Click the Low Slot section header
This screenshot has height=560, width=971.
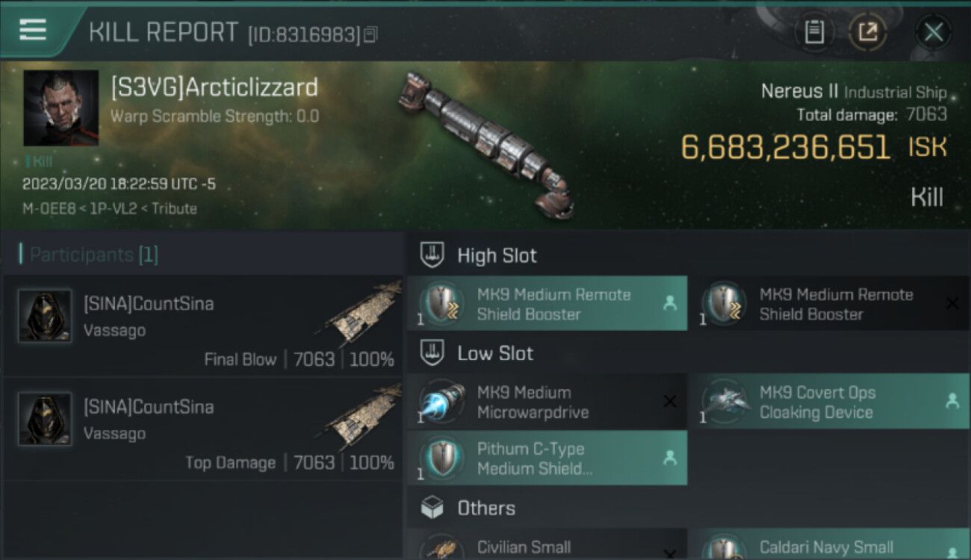click(x=495, y=353)
